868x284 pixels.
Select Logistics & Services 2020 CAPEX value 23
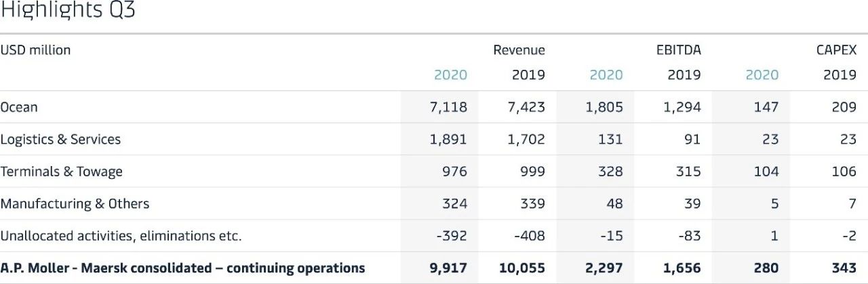pyautogui.click(x=770, y=139)
